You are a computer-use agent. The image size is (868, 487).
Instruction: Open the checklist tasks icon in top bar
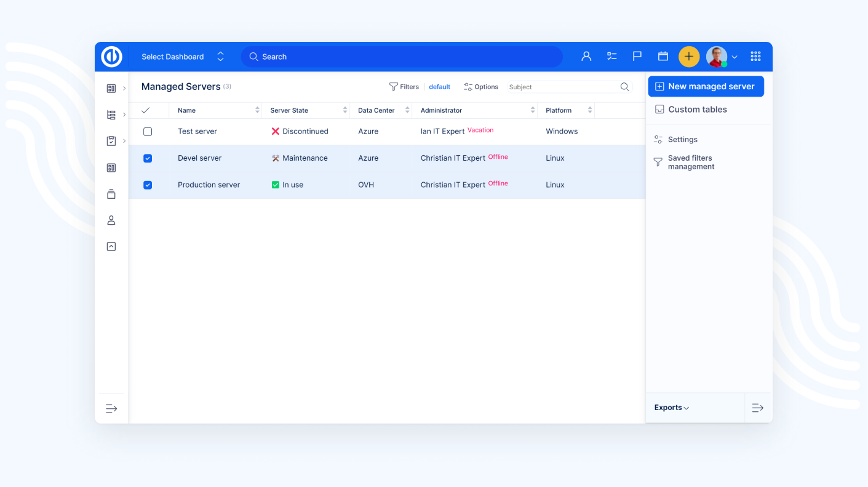pyautogui.click(x=611, y=56)
